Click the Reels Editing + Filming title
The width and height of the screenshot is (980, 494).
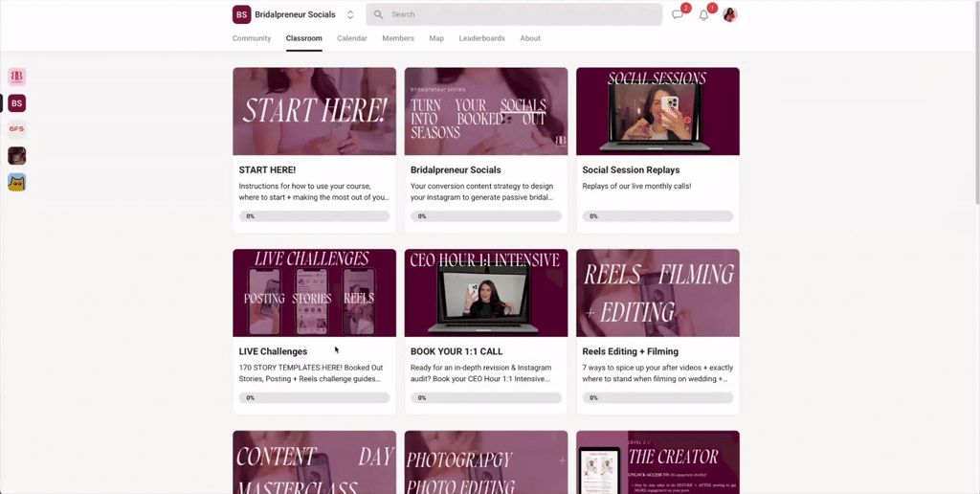(630, 351)
